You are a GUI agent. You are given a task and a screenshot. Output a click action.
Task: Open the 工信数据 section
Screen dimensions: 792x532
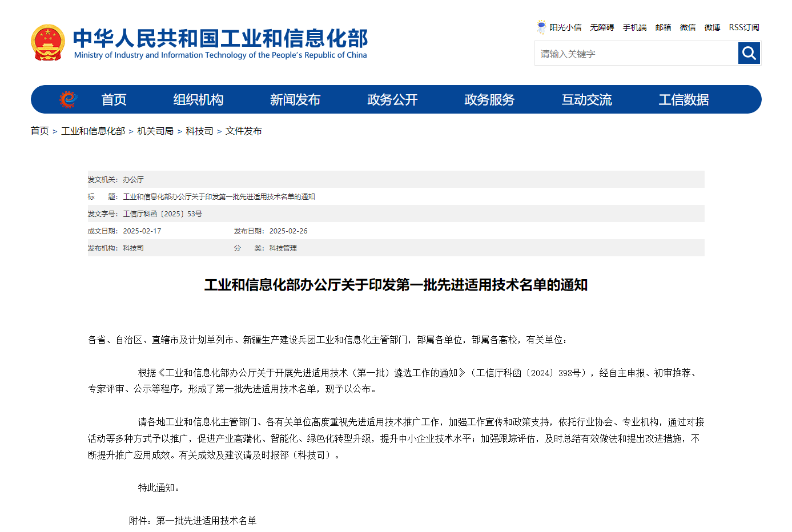pos(684,100)
